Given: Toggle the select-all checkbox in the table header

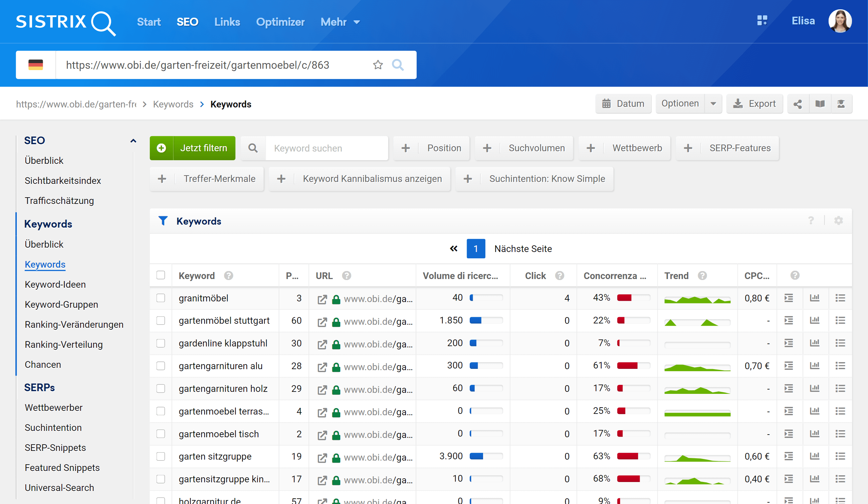Looking at the screenshot, I should [161, 275].
